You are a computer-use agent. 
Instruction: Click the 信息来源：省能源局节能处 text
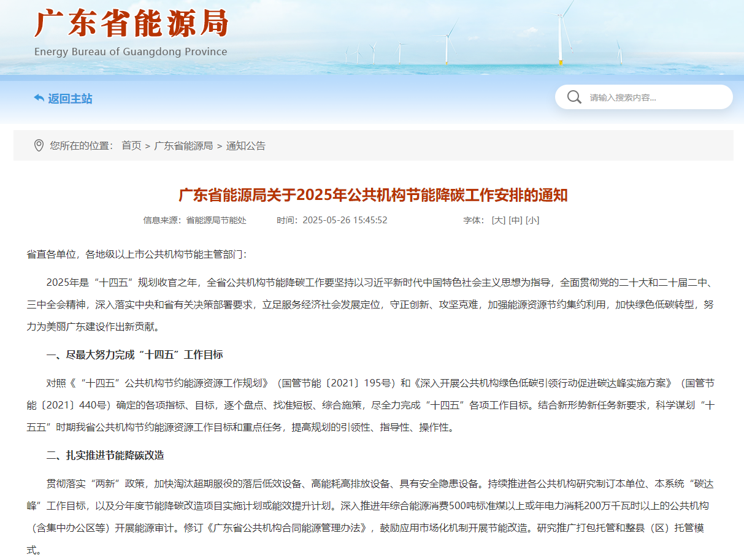click(195, 220)
